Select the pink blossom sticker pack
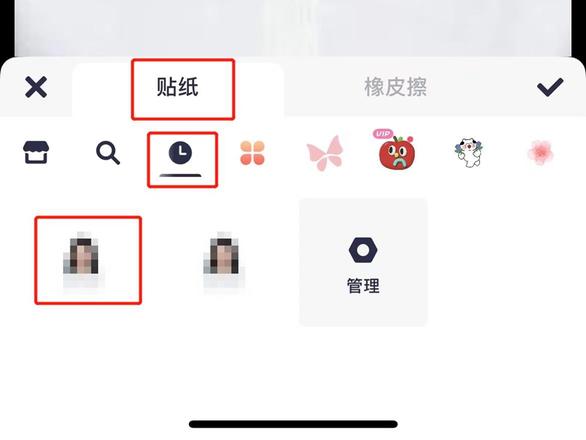This screenshot has width=586, height=440. [x=540, y=153]
